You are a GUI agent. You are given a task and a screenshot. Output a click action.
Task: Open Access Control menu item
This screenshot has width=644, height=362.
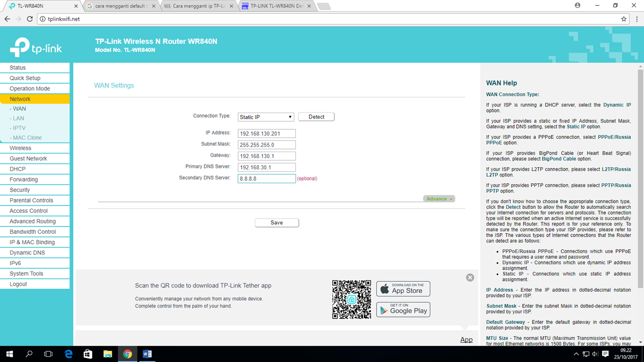[35, 211]
